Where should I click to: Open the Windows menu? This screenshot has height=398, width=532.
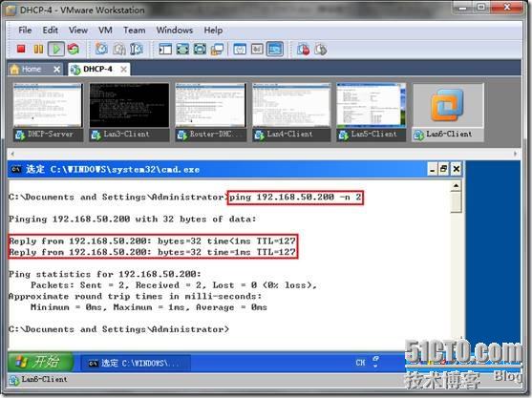[x=175, y=31]
